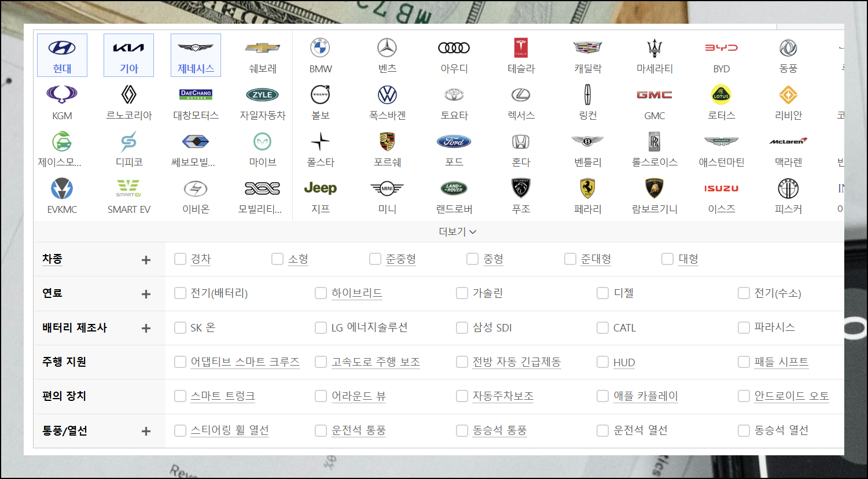Choose the Rivian (리비안) logo
This screenshot has width=868, height=479.
788,94
